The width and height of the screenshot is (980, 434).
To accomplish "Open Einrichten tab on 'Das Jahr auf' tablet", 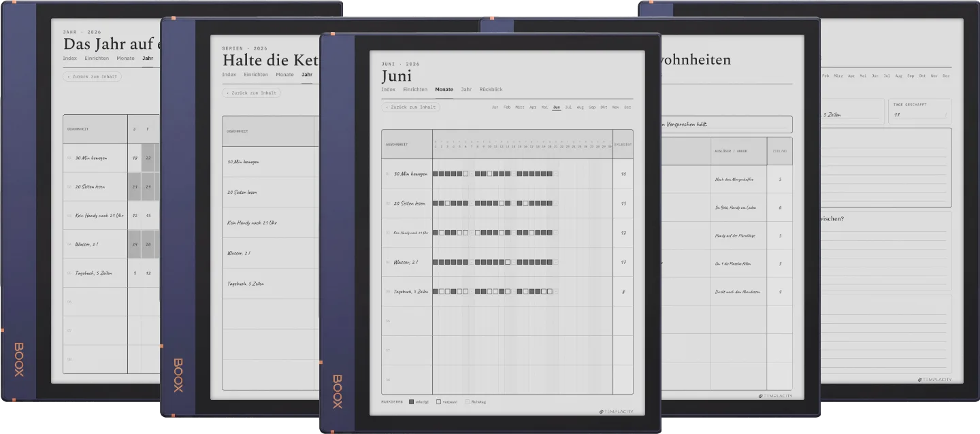I will 97,58.
